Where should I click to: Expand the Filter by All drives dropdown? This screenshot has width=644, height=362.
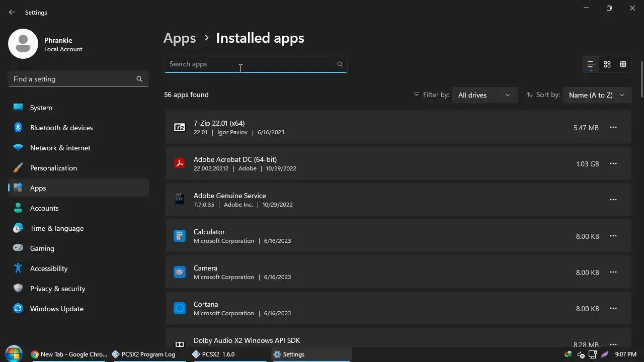tap(484, 95)
